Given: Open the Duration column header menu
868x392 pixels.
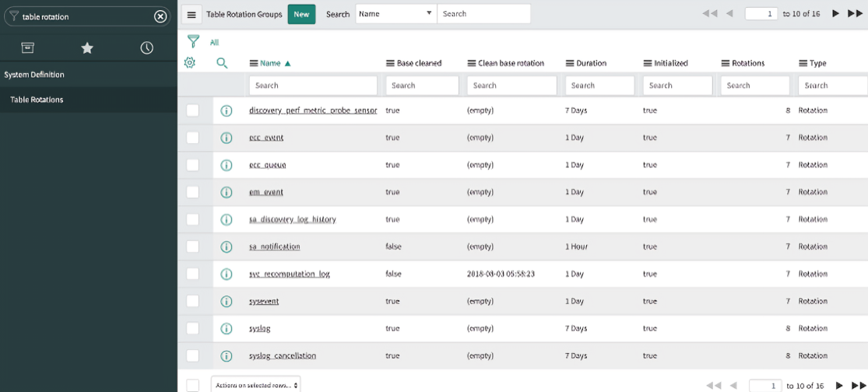Looking at the screenshot, I should tap(570, 63).
